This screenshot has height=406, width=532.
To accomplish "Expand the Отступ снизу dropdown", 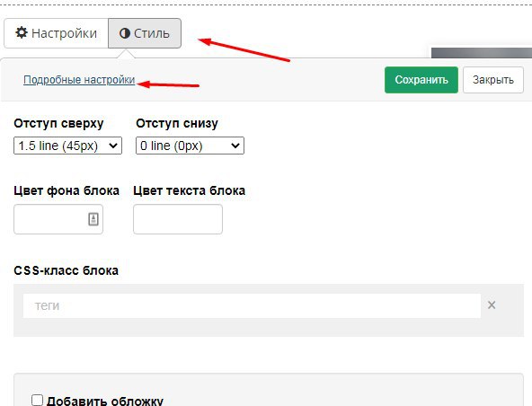I will pos(190,146).
